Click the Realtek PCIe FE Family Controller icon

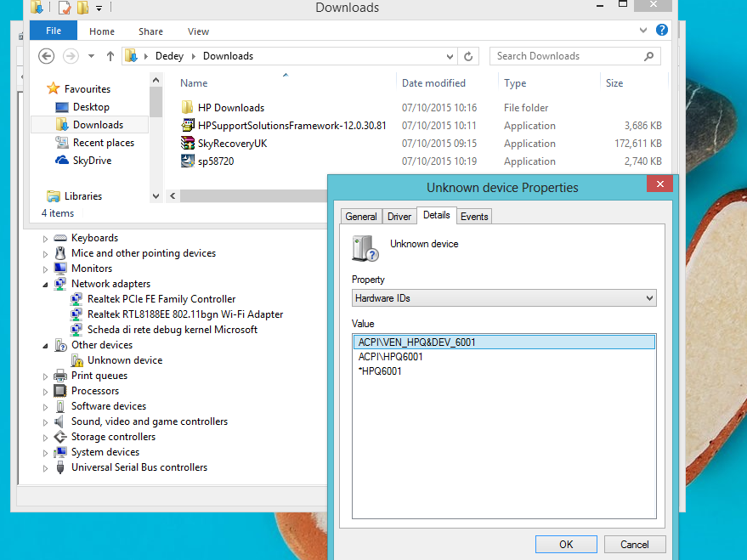coord(76,299)
